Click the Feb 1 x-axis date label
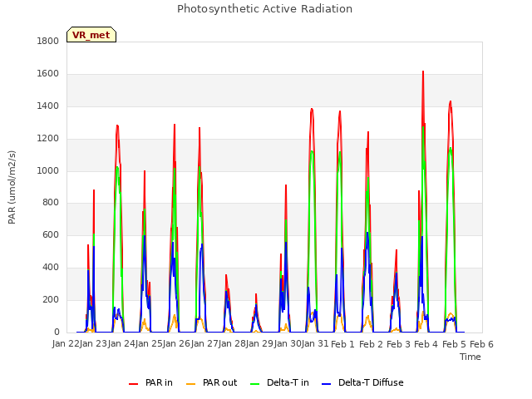 (342, 344)
